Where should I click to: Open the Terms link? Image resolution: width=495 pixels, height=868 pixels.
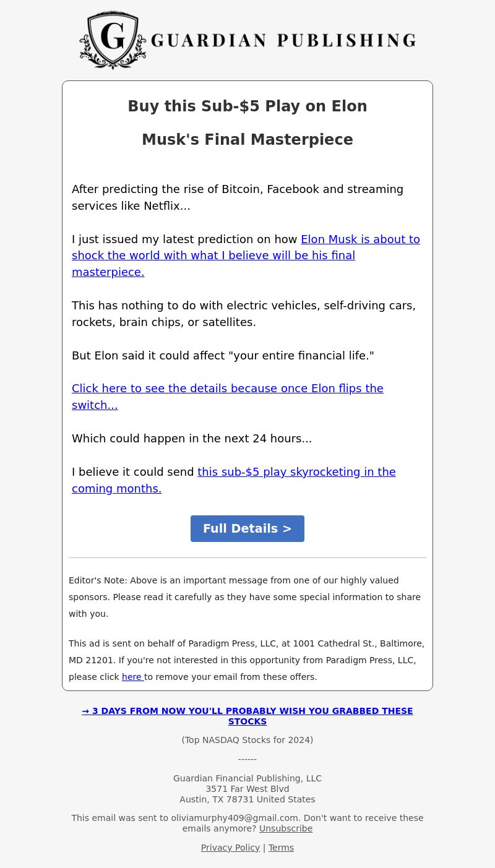[281, 848]
